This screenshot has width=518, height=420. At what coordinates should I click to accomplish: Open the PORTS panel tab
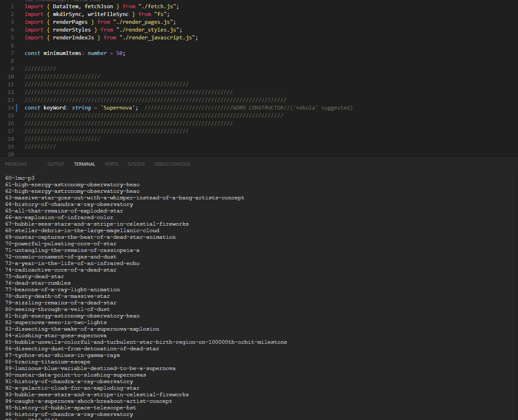111,164
